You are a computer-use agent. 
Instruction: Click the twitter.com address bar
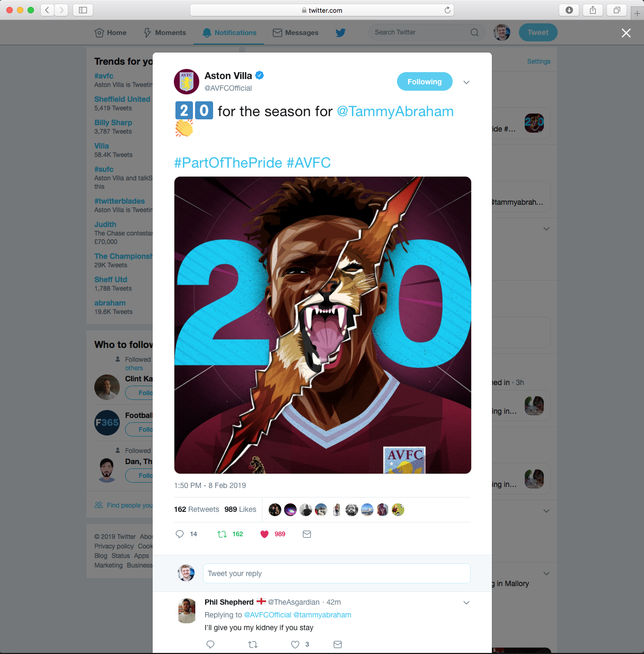point(322,10)
